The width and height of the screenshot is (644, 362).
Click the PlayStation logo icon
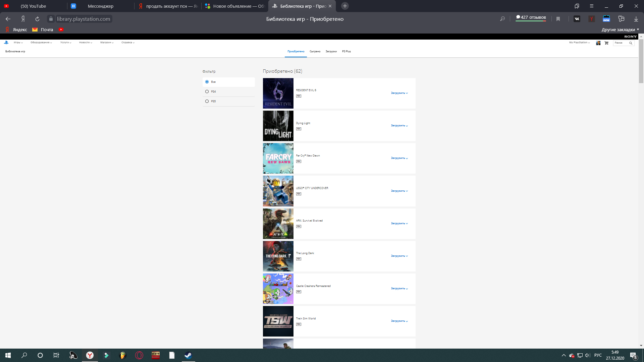[6, 43]
